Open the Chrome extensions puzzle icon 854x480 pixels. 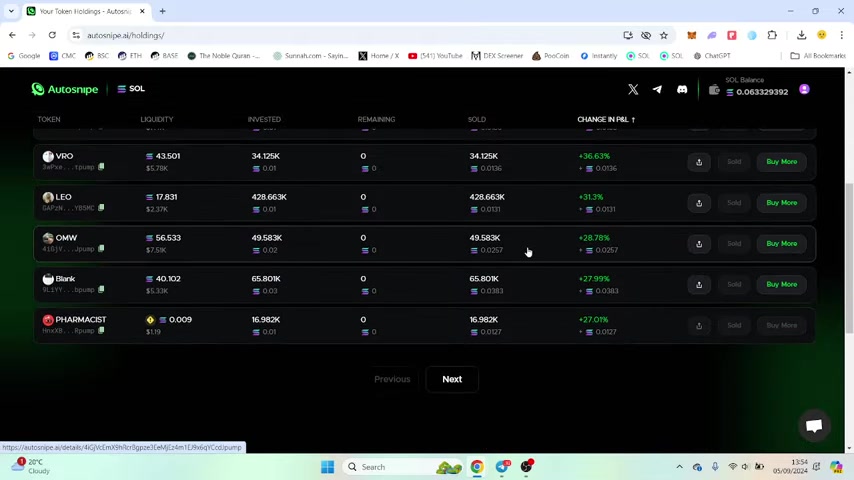(772, 35)
